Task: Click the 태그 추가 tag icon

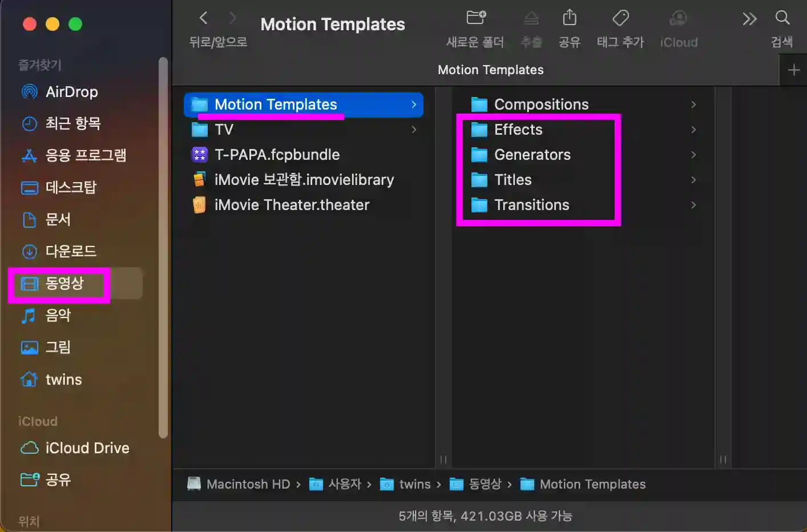Action: click(x=620, y=18)
